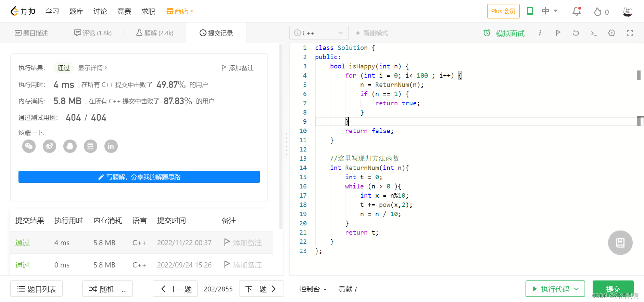The width and height of the screenshot is (644, 302).
Task: Open the C++ language dropdown
Action: (319, 33)
